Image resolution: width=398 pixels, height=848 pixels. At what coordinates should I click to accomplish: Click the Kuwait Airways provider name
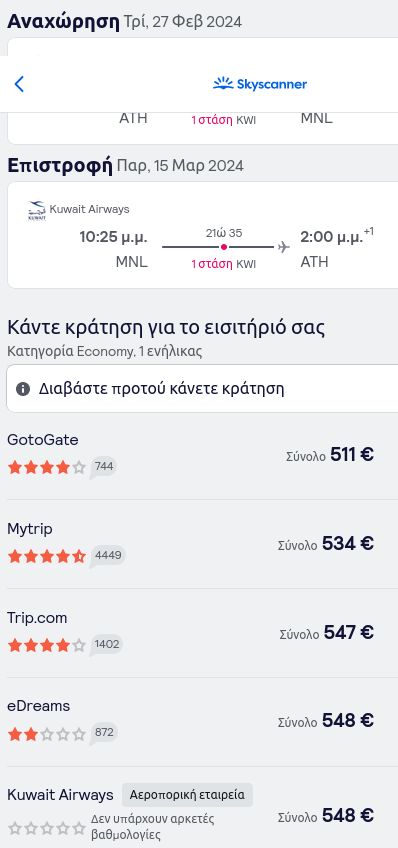pyautogui.click(x=60, y=795)
